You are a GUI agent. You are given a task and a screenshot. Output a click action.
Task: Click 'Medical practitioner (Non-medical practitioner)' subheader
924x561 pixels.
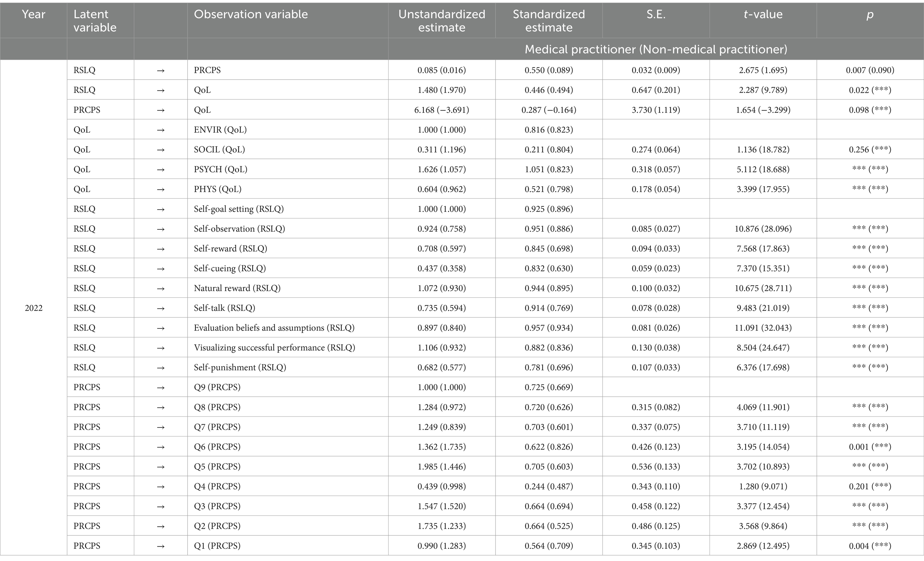(x=656, y=49)
